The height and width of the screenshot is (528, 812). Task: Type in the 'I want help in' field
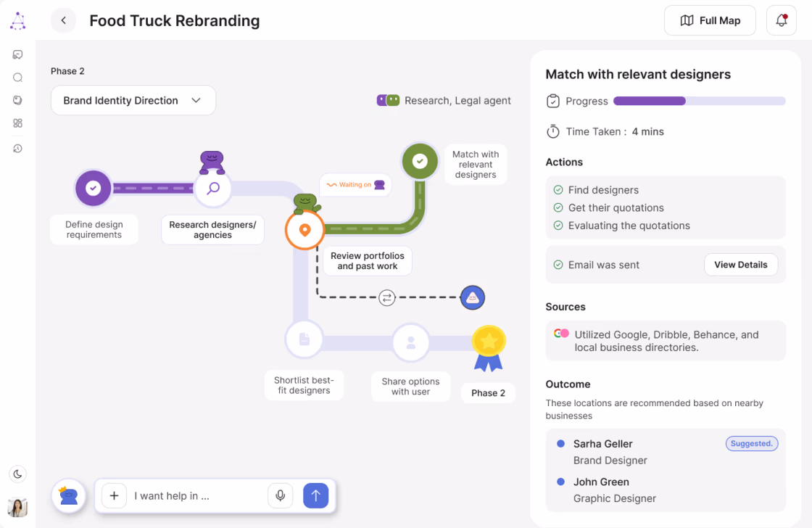(196, 496)
